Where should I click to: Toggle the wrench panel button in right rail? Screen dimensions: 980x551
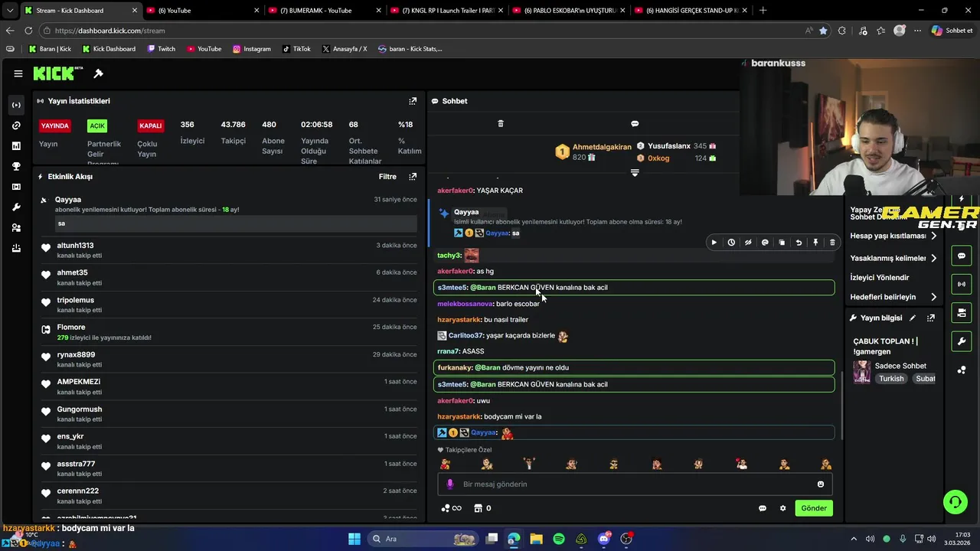(962, 341)
